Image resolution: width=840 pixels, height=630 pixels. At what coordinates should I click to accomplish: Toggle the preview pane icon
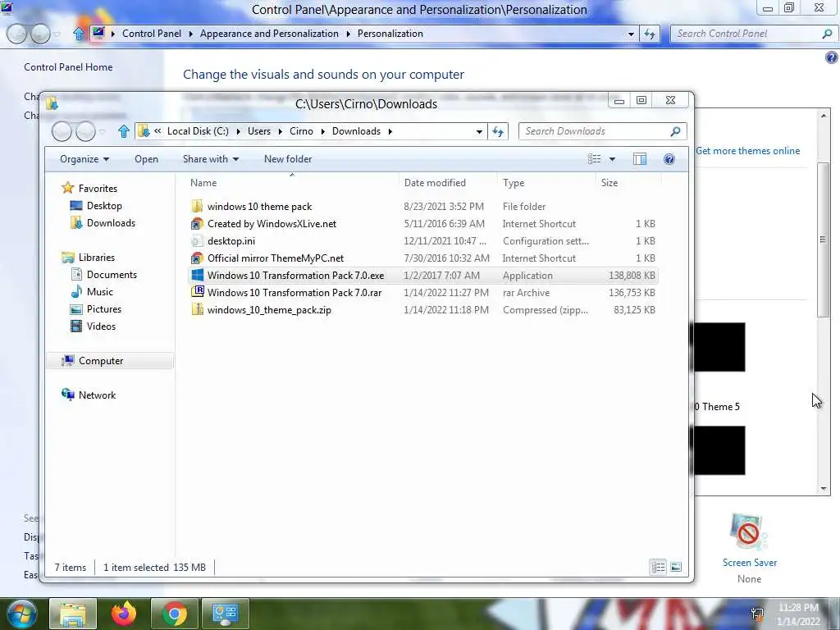pyautogui.click(x=640, y=159)
